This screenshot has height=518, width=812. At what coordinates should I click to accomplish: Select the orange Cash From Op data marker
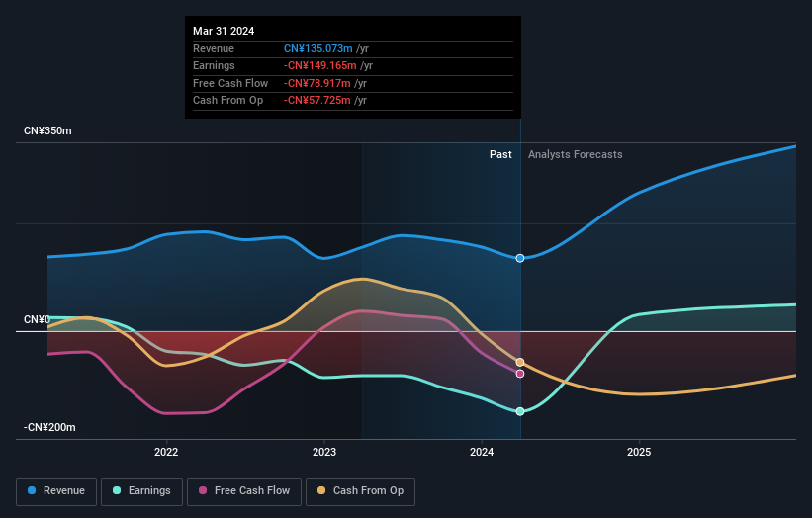(520, 363)
